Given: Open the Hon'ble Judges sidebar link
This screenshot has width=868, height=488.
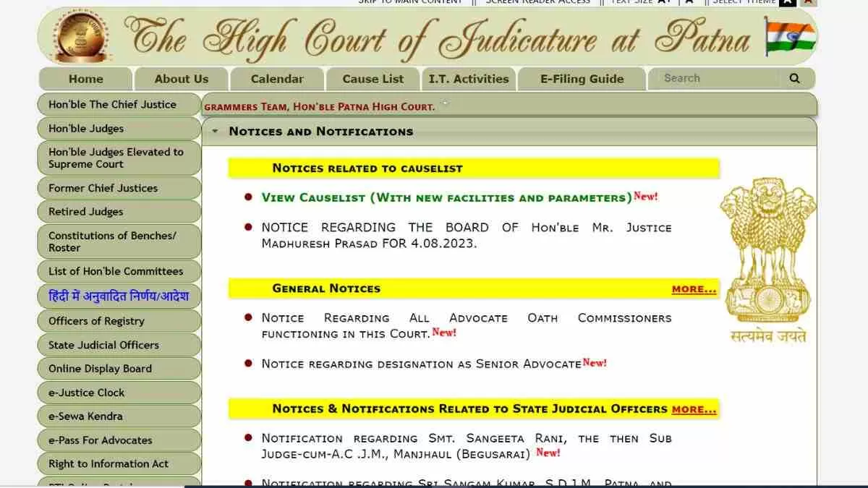Looking at the screenshot, I should (119, 128).
